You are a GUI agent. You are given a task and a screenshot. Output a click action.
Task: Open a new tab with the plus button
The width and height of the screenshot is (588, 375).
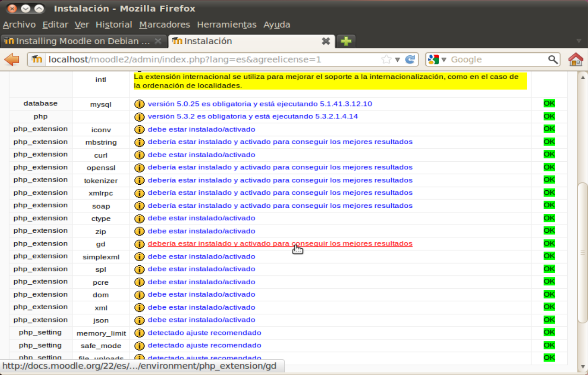pyautogui.click(x=346, y=41)
